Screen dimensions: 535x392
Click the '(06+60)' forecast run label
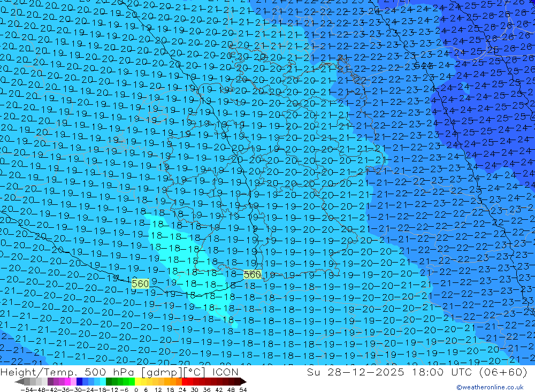point(503,372)
